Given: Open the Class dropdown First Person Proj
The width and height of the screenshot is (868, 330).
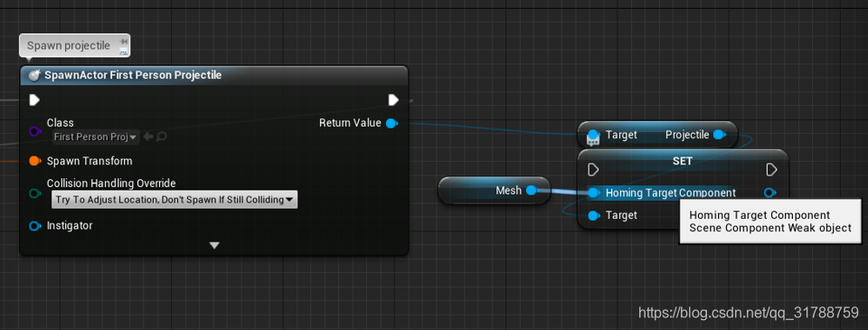Looking at the screenshot, I should (95, 137).
